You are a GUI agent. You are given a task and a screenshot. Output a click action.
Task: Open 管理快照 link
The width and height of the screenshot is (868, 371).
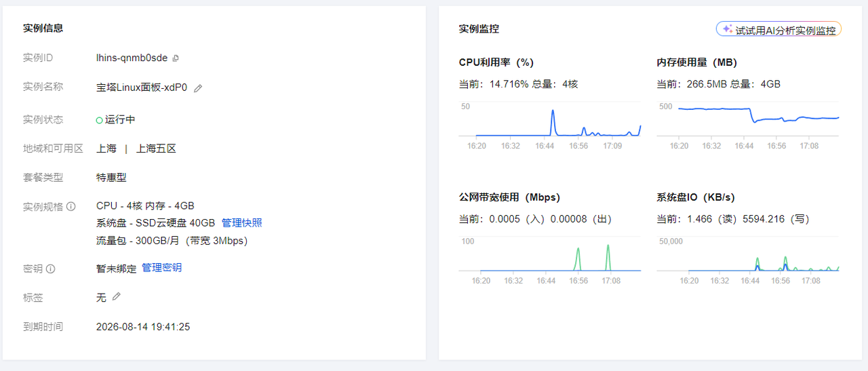click(241, 223)
